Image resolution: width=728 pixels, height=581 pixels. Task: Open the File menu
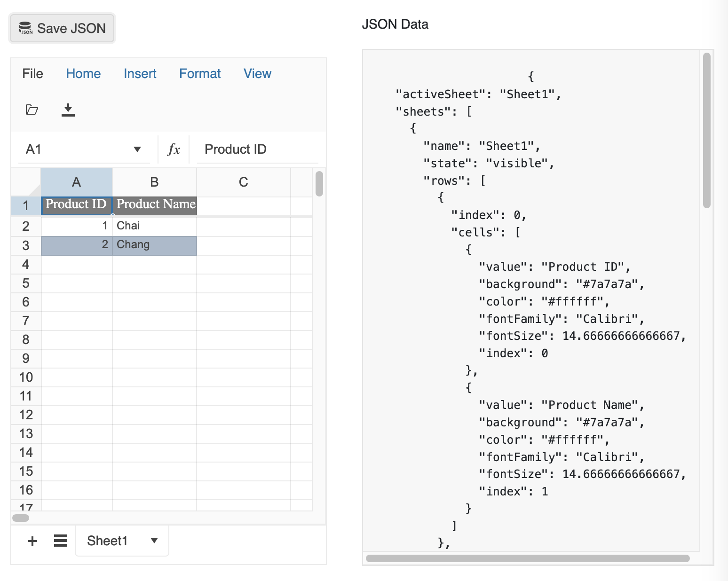[32, 74]
